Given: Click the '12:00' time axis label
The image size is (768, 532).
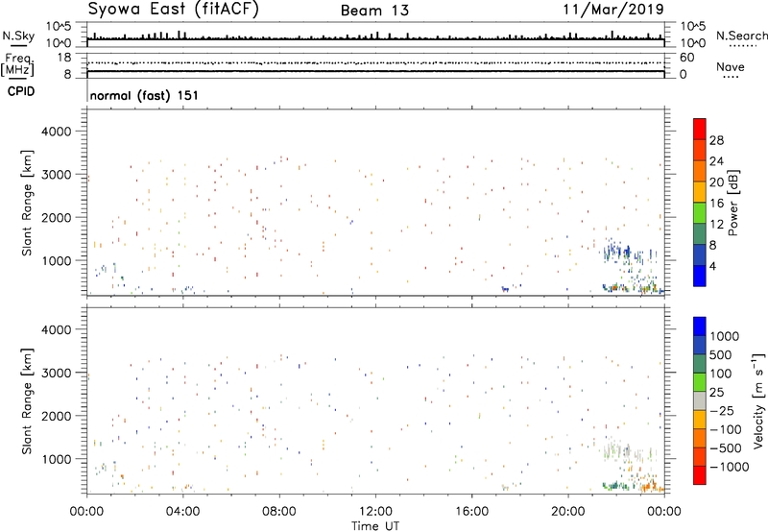Looking at the screenshot, I should click(x=375, y=512).
